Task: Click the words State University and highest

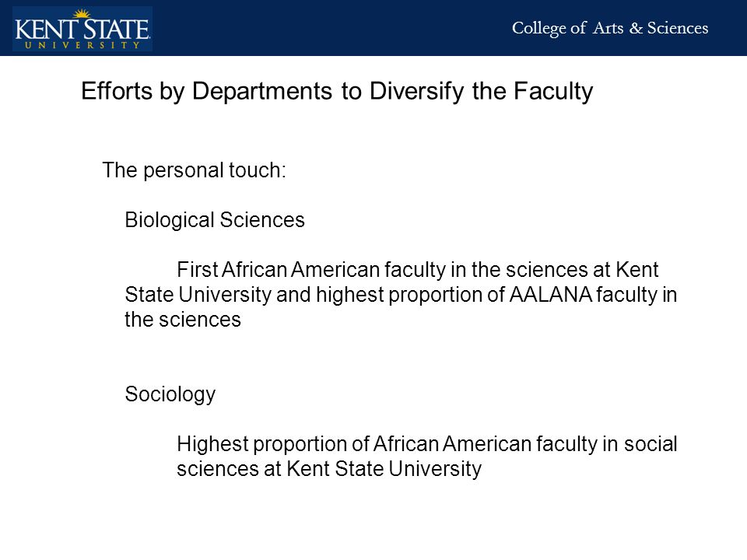Action: [x=254, y=295]
